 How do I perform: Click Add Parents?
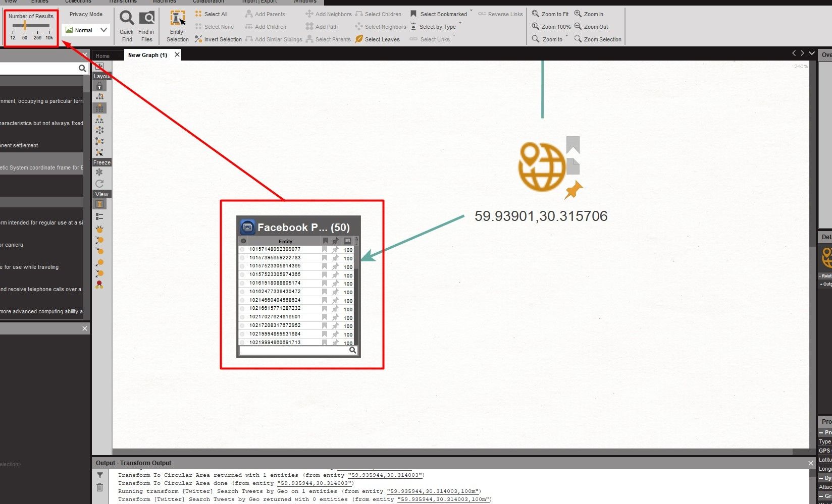click(265, 14)
